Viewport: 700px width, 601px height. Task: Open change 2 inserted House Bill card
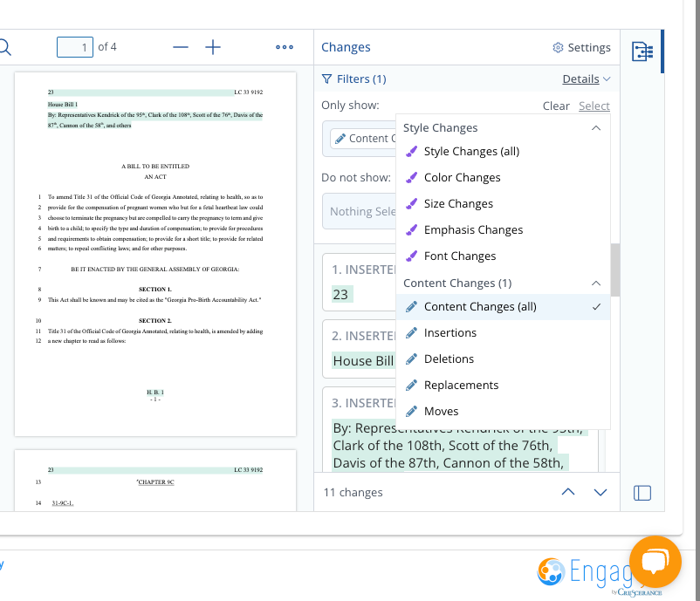[360, 349]
